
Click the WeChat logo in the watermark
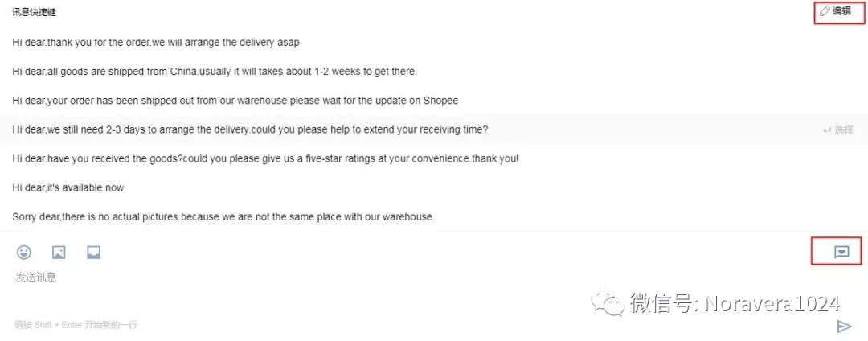(608, 302)
